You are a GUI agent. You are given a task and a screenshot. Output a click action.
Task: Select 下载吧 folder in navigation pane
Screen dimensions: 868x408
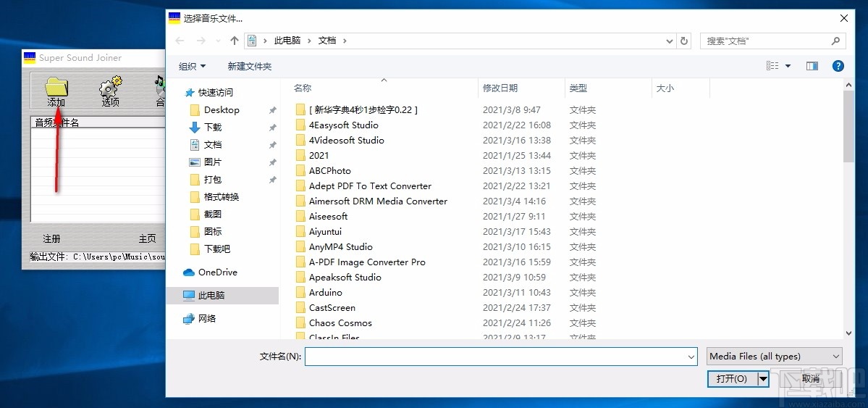(217, 249)
